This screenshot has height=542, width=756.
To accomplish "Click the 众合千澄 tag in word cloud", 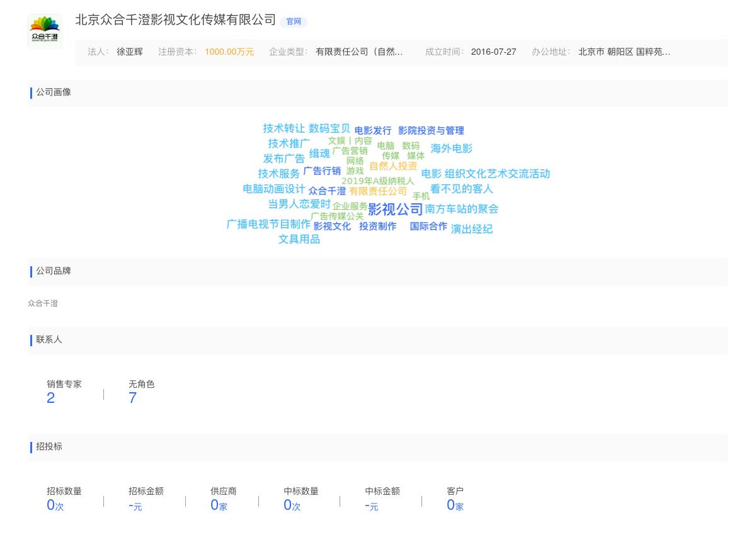I will point(327,191).
